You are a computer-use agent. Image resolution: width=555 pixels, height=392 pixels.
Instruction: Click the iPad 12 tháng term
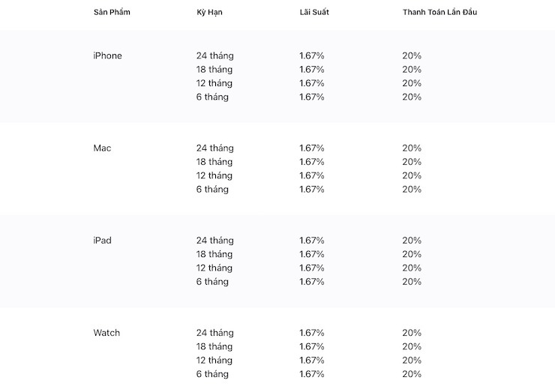click(214, 268)
